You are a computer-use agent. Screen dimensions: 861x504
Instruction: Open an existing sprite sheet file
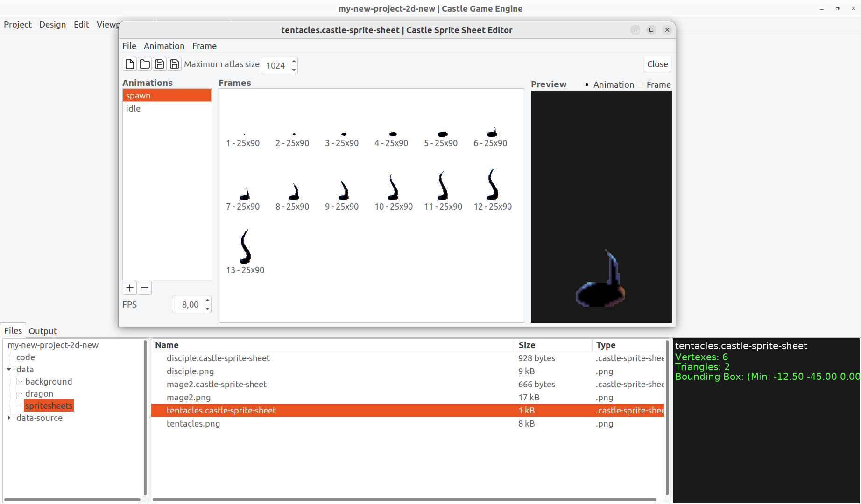coord(144,64)
